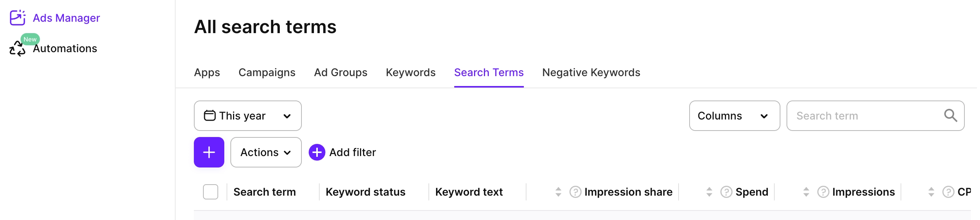
Task: Expand the Actions menu
Action: 266,152
